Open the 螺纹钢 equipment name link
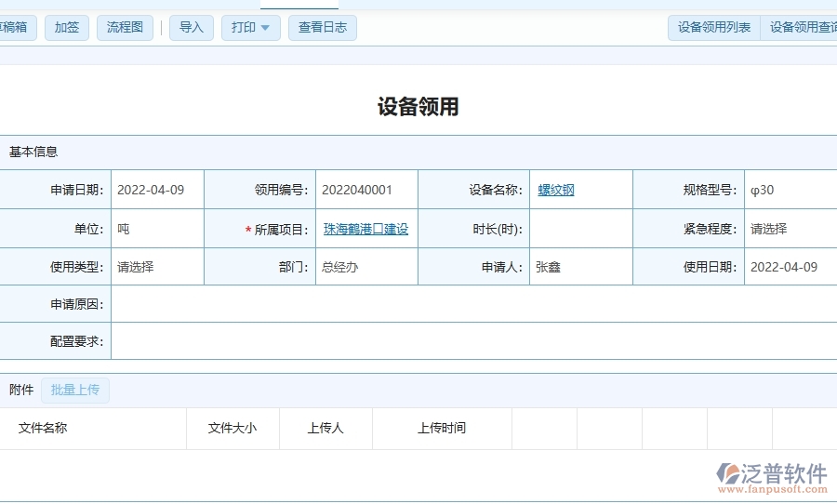This screenshot has width=837, height=504. 556,190
